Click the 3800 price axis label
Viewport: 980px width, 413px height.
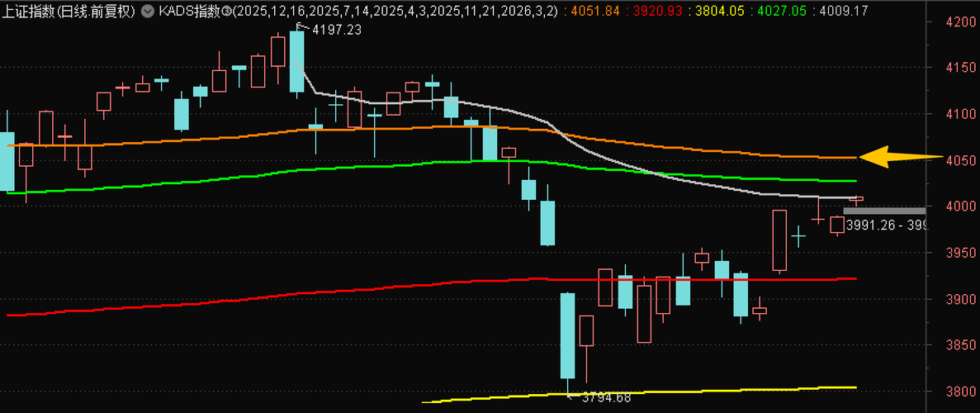(x=960, y=391)
